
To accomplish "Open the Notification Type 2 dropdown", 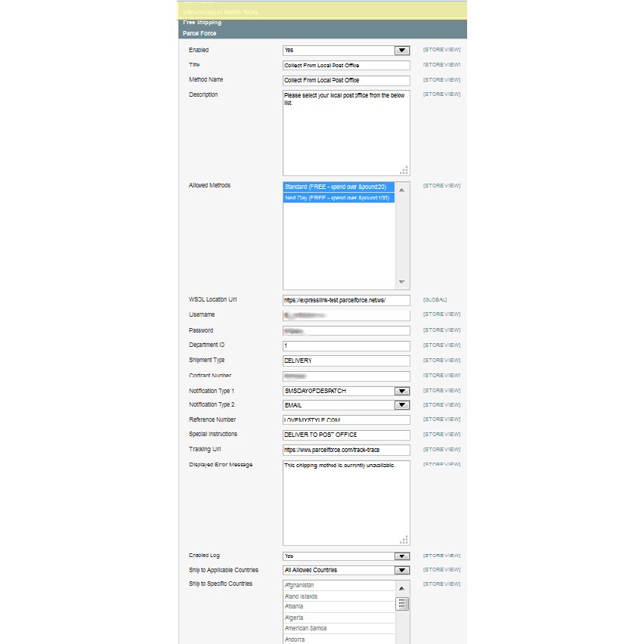I will tap(346, 405).
